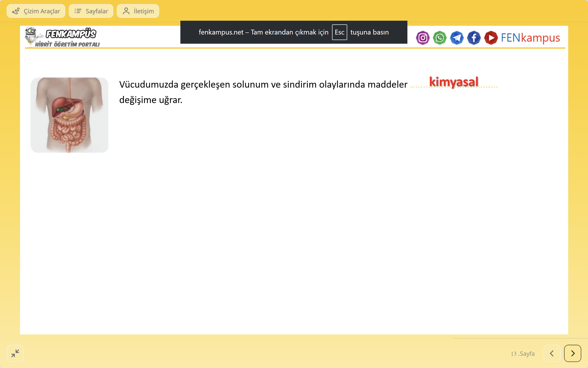Screen dimensions: 588x368
Task: Click the Esc key hint box
Action: [339, 32]
